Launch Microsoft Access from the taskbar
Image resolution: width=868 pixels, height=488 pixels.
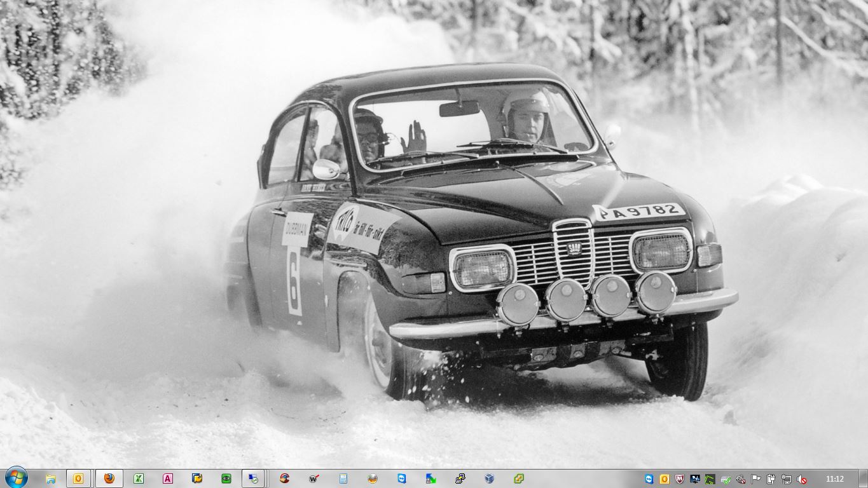[168, 478]
